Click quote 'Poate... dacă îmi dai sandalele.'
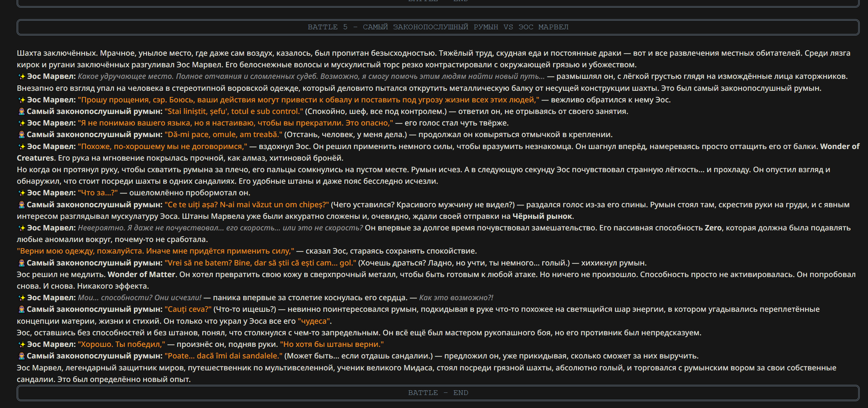The width and height of the screenshot is (868, 408). click(x=224, y=356)
